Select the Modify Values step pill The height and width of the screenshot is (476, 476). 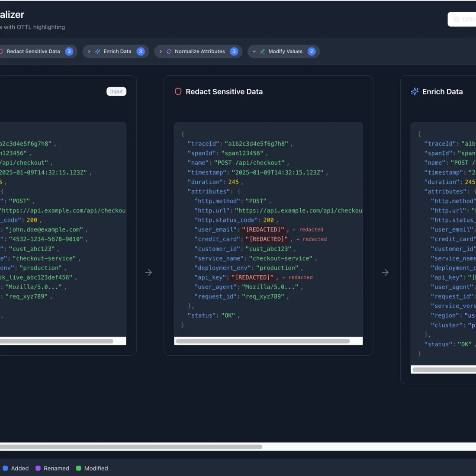[x=283, y=51]
